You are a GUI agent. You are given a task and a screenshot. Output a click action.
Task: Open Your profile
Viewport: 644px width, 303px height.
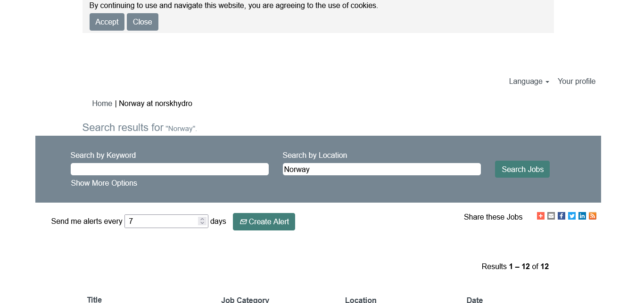[576, 82]
